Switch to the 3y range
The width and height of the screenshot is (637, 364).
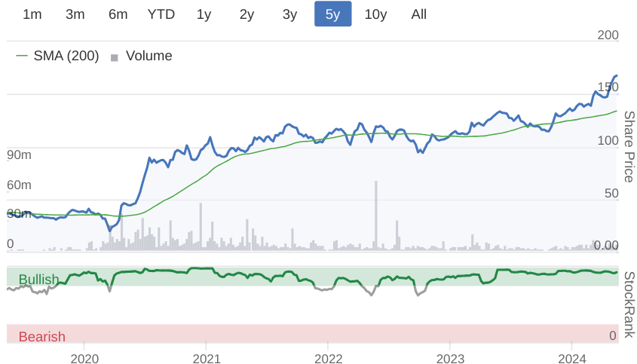tap(289, 14)
